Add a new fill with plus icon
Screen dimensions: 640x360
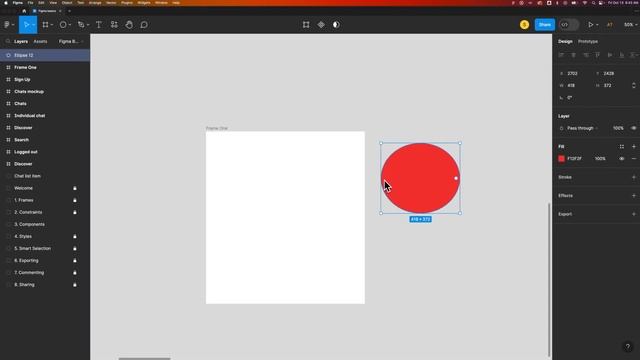point(634,147)
